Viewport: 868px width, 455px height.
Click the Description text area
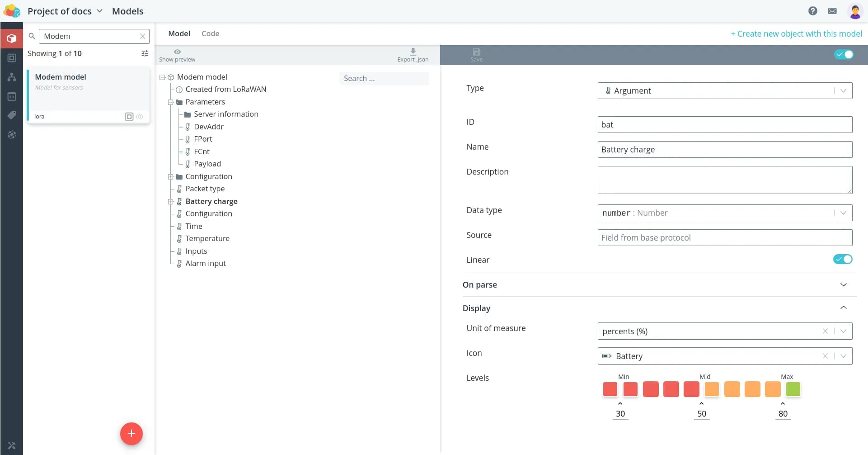tap(724, 180)
